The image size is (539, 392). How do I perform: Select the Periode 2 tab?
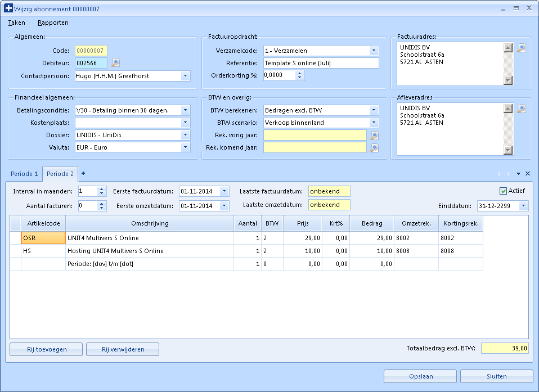60,174
